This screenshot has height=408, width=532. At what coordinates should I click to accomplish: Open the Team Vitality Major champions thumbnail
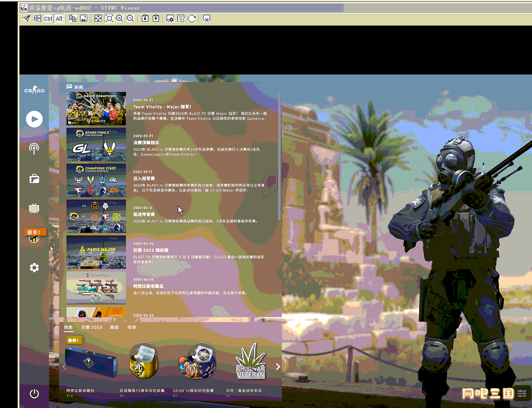coord(96,109)
